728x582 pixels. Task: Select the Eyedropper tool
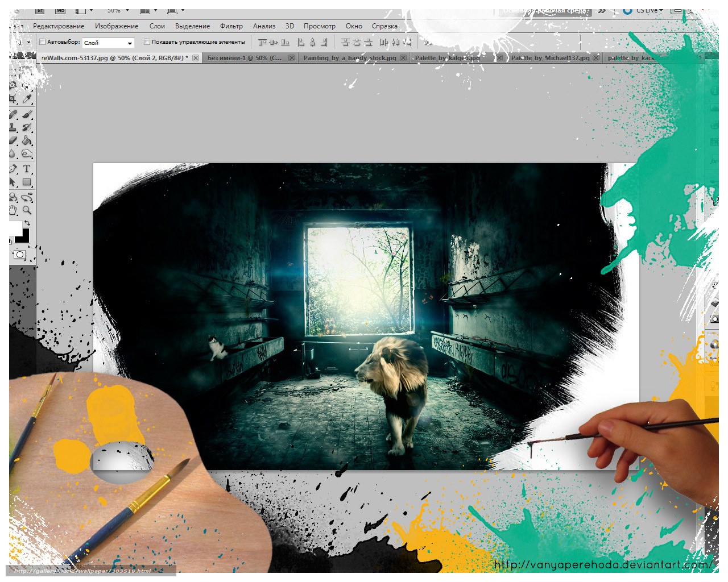[x=27, y=99]
